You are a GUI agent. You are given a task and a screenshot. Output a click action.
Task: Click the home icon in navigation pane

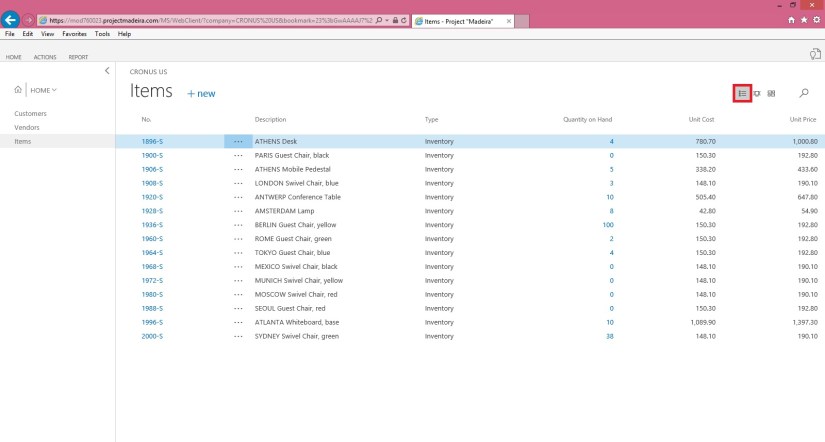18,90
